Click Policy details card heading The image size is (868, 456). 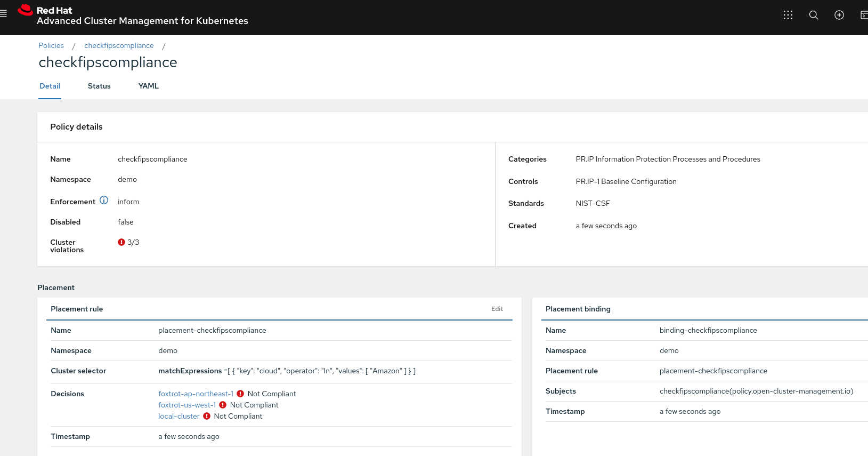(x=76, y=127)
